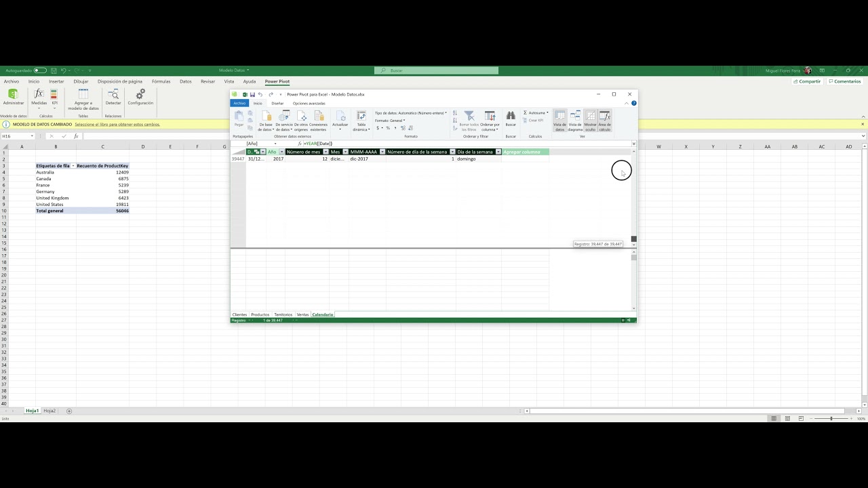Click the sort ascending A-Z icon
This screenshot has width=868, height=488.
[455, 113]
